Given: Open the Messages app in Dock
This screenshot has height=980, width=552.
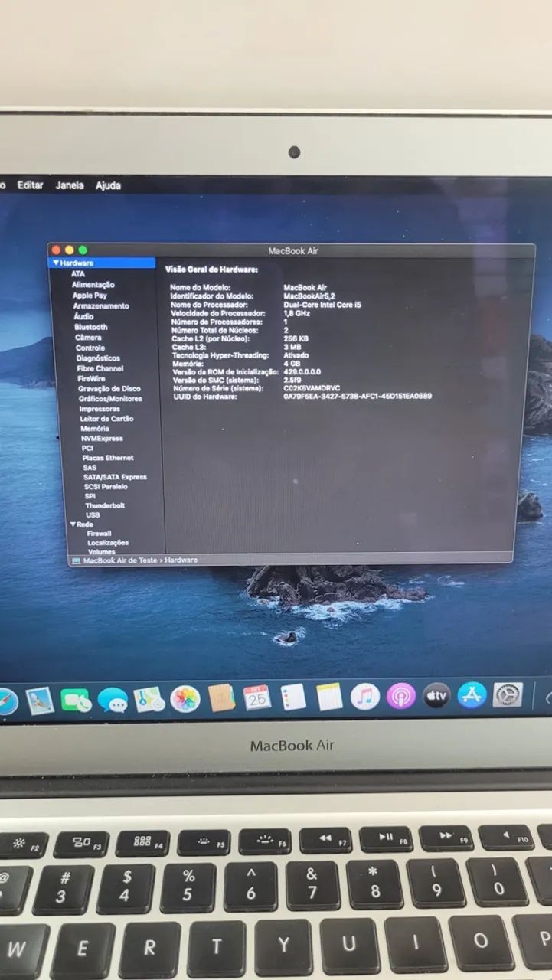Looking at the screenshot, I should tap(113, 700).
